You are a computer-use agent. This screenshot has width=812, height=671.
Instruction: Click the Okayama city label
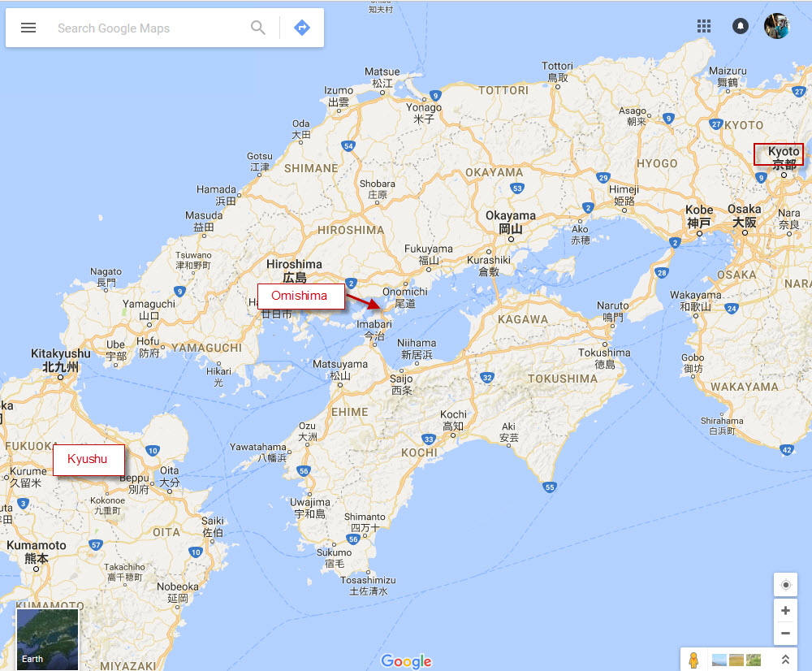510,215
